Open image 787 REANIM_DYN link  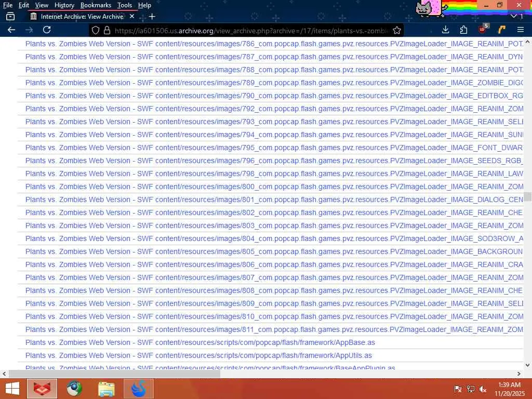pos(274,57)
